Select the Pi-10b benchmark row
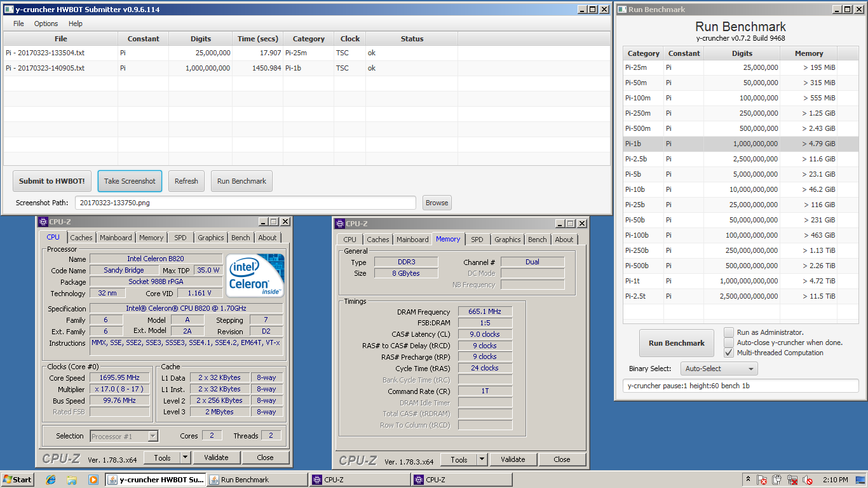 click(x=741, y=189)
